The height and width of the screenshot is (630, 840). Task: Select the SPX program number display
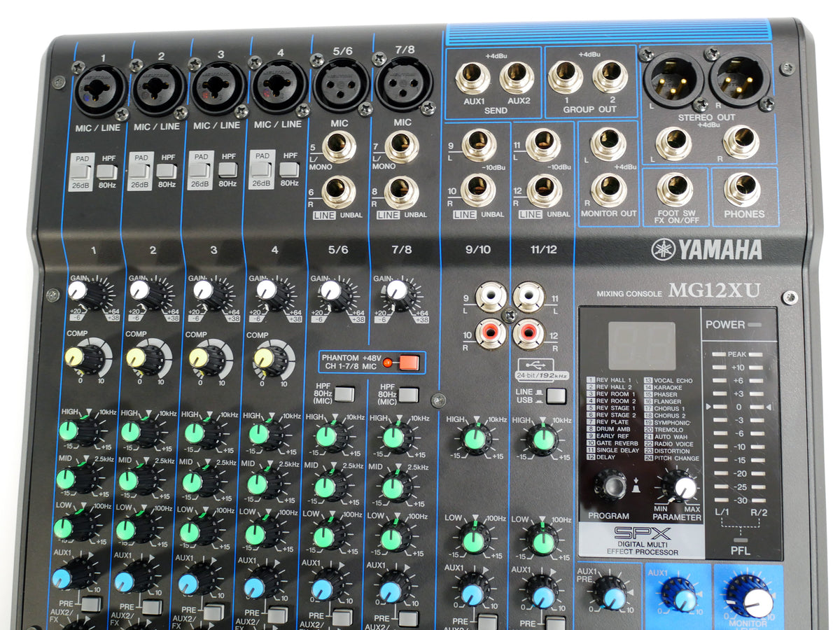pos(642,346)
